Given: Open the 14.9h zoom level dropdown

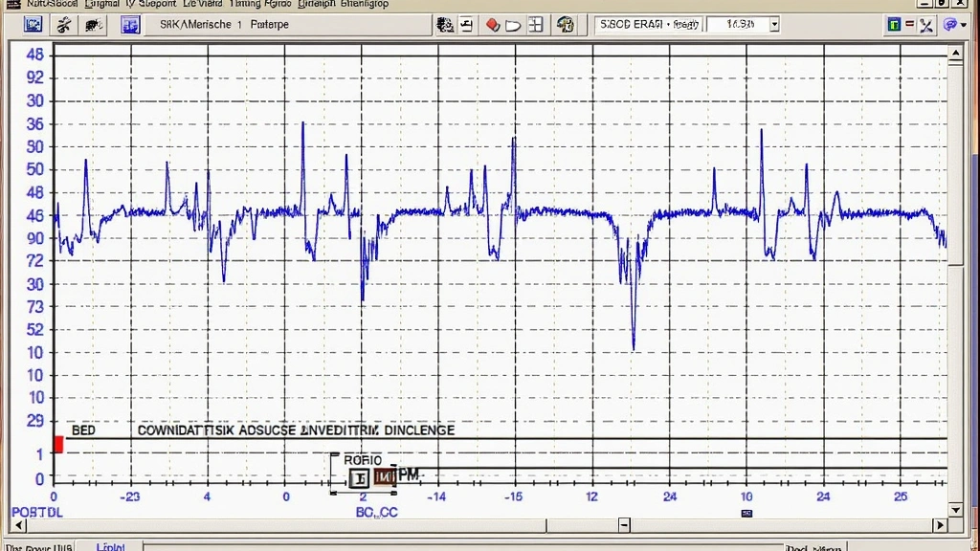Looking at the screenshot, I should tap(773, 24).
